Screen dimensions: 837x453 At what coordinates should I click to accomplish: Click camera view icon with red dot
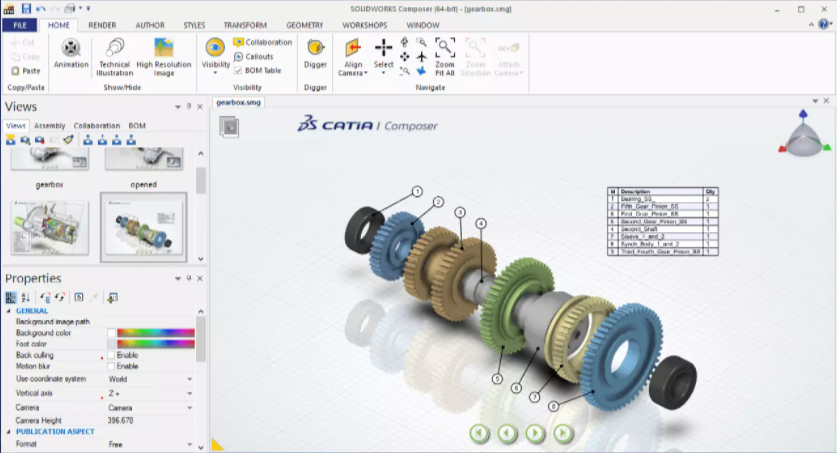pos(40,140)
